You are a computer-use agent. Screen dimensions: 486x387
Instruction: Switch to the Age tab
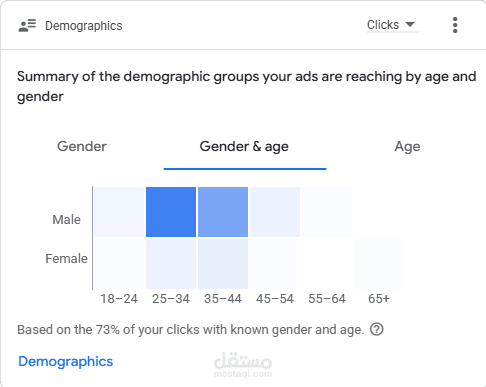407,147
